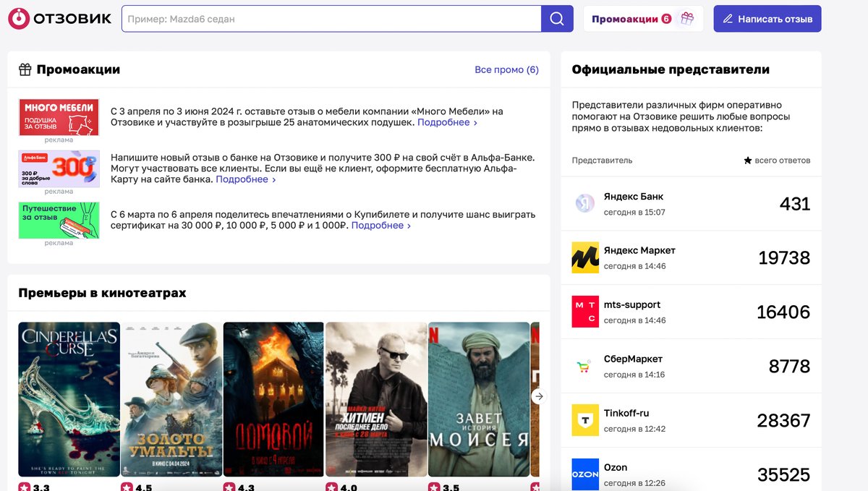Click the Яндекс Маркет representative logo
Screen dimensions: 868x491
pyautogui.click(x=585, y=257)
